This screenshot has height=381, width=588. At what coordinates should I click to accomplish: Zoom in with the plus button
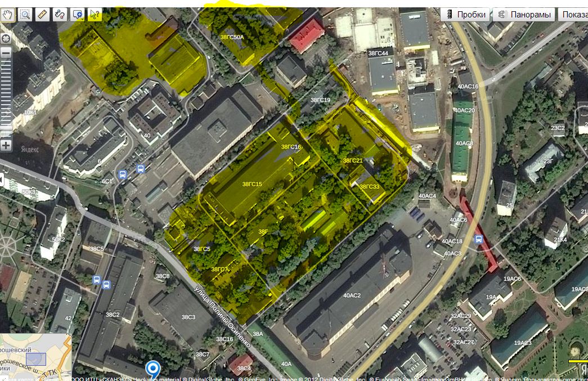(x=6, y=145)
